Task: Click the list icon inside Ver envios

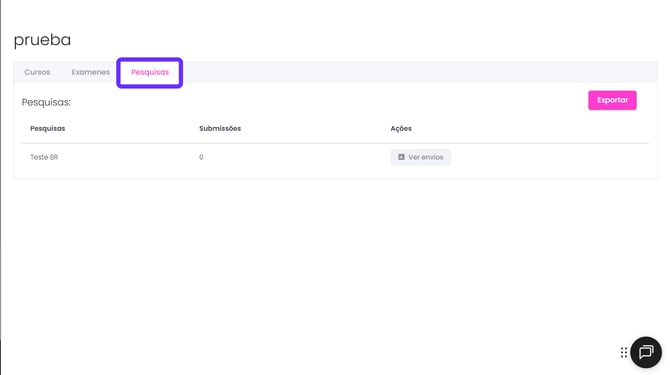Action: (x=401, y=157)
